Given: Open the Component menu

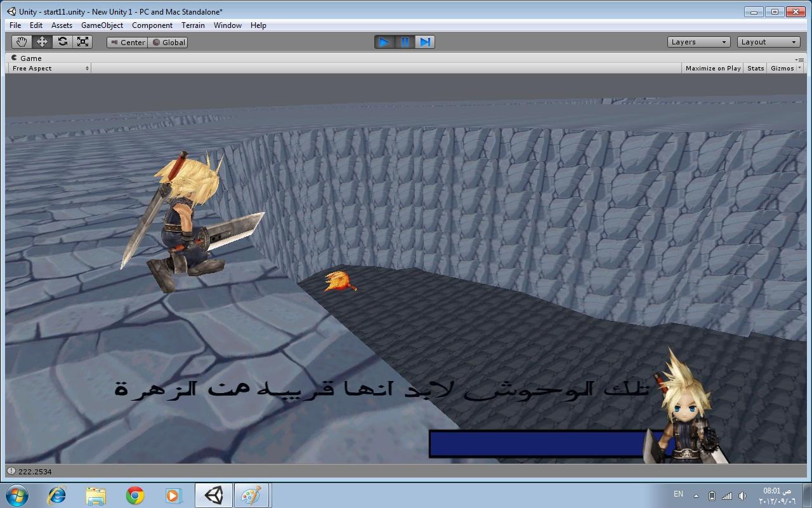Looking at the screenshot, I should click(152, 25).
